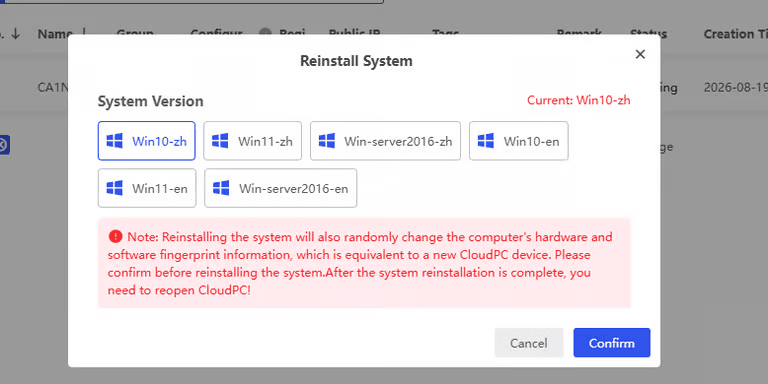This screenshot has height=384, width=768.
Task: Click the sort arrow in the No. column
Action: (x=16, y=34)
